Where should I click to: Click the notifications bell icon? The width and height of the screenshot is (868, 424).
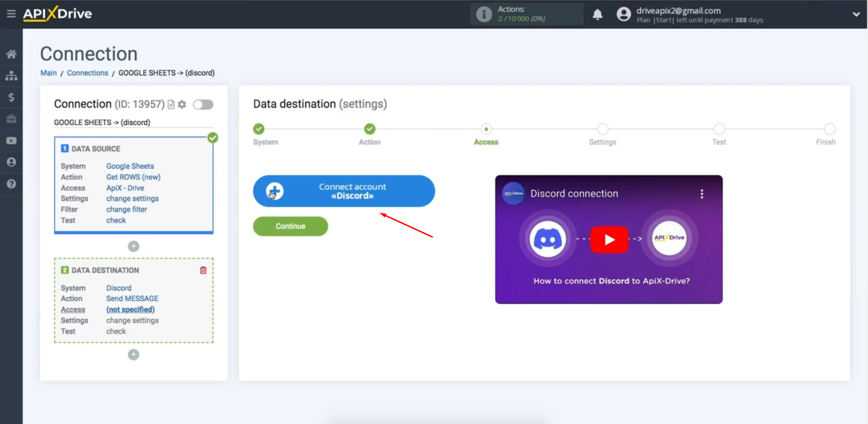(598, 14)
